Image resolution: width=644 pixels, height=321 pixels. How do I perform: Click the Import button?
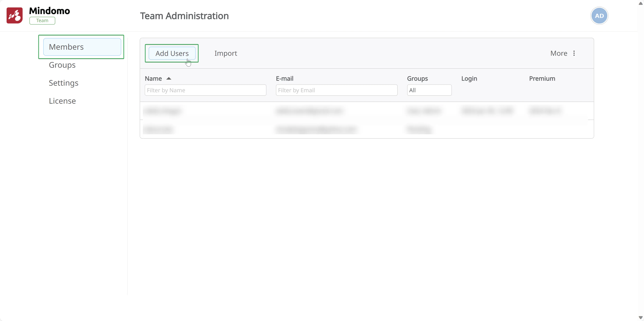[x=226, y=53]
